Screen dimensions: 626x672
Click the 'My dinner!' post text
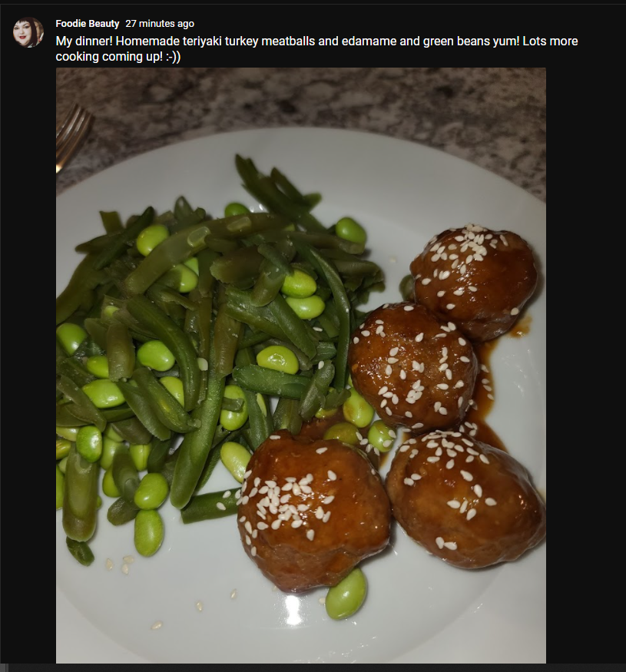317,49
